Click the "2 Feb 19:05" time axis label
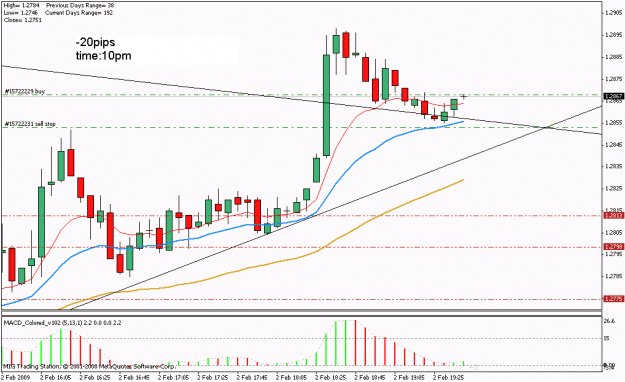 pos(409,377)
